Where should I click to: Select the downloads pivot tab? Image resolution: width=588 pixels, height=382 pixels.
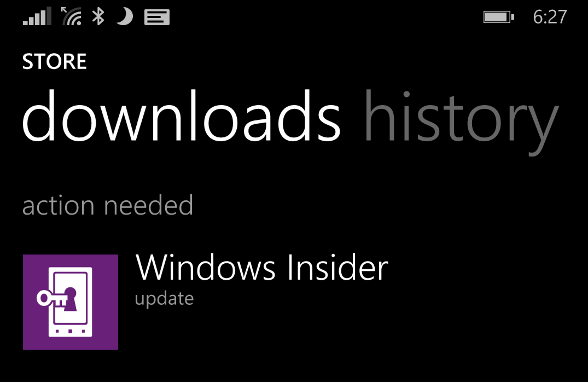pos(182,115)
